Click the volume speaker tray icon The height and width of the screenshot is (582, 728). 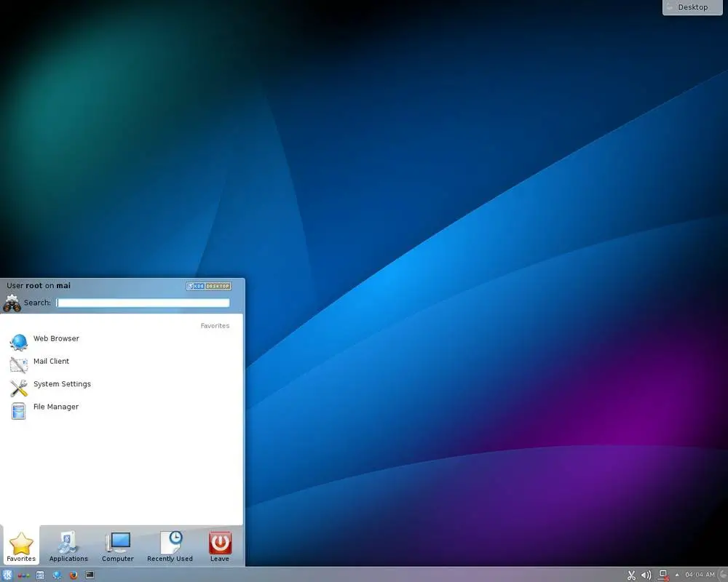(646, 575)
